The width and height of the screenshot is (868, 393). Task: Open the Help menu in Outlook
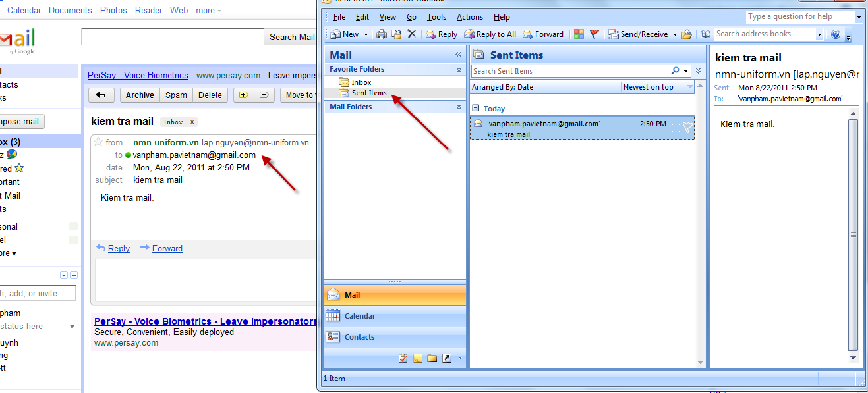click(x=502, y=17)
